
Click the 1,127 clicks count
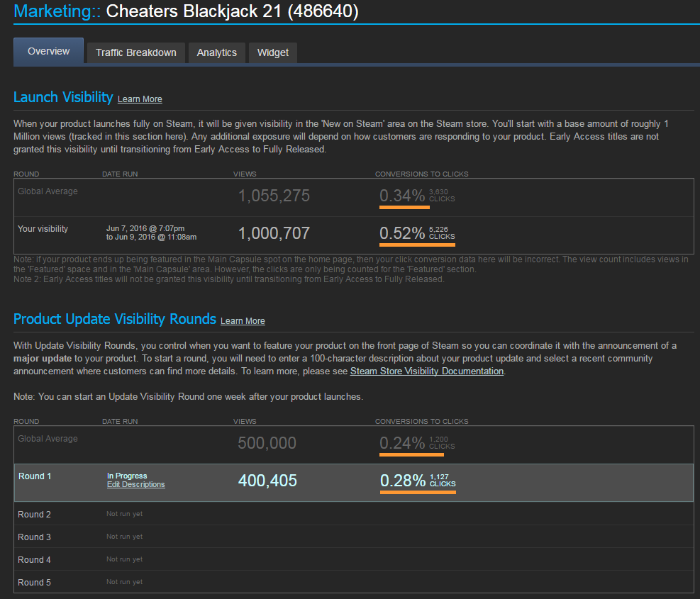click(x=439, y=476)
